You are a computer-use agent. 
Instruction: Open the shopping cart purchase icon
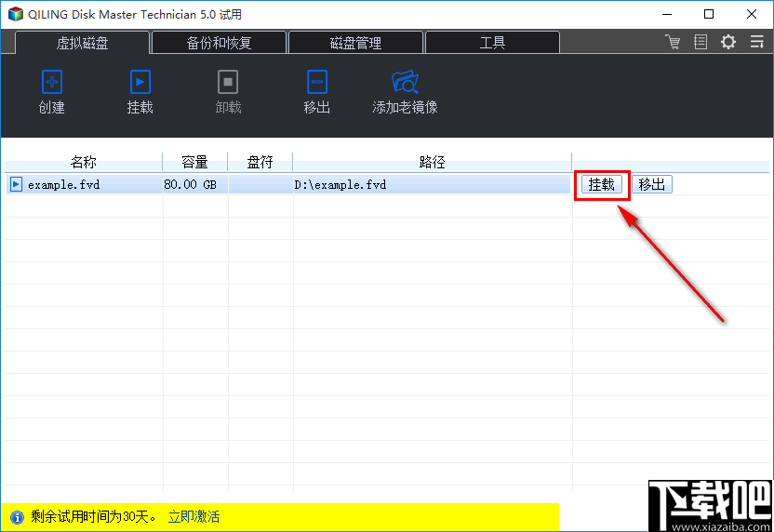point(673,42)
